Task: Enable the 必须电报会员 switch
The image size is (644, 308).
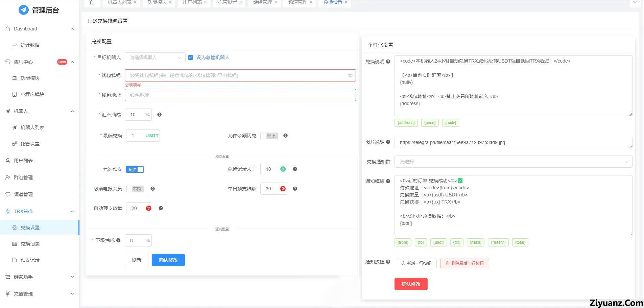Action: point(135,189)
